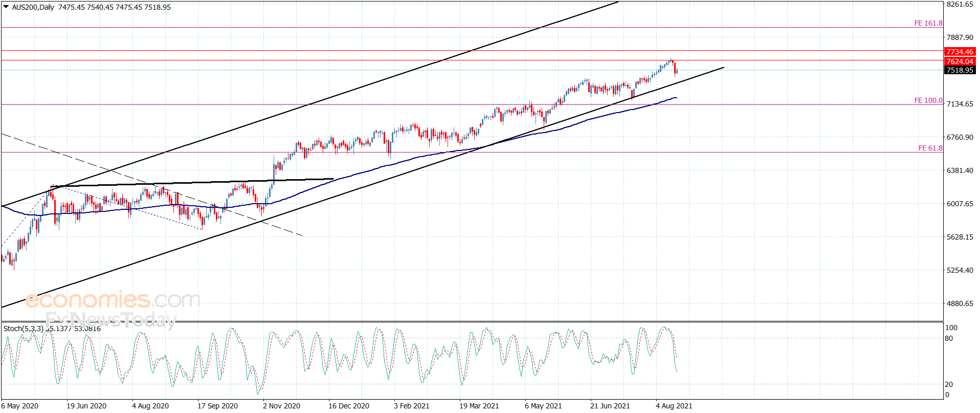Click the FE 61.8 Fibonacci label
This screenshot has width=980, height=413.
click(930, 148)
